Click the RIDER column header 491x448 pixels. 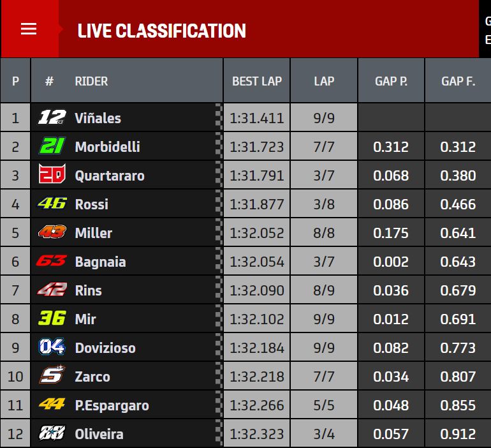tap(91, 81)
